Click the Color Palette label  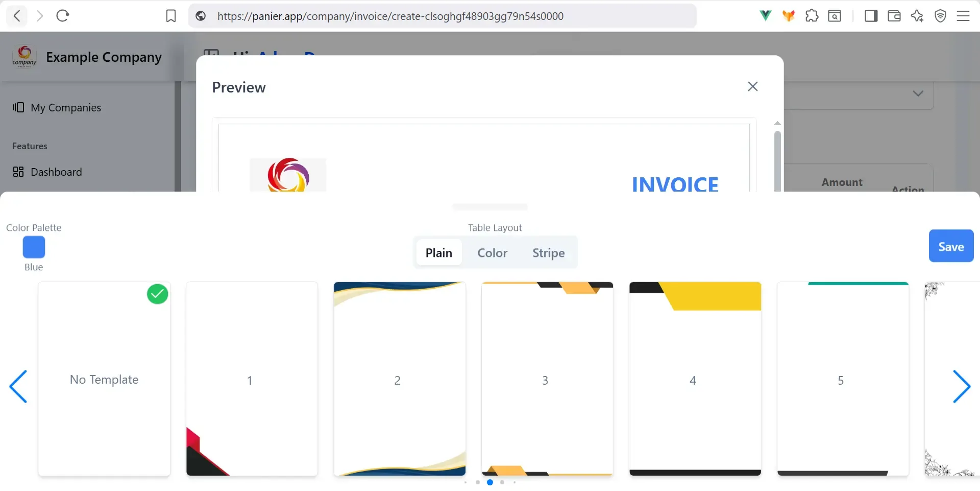[34, 228]
